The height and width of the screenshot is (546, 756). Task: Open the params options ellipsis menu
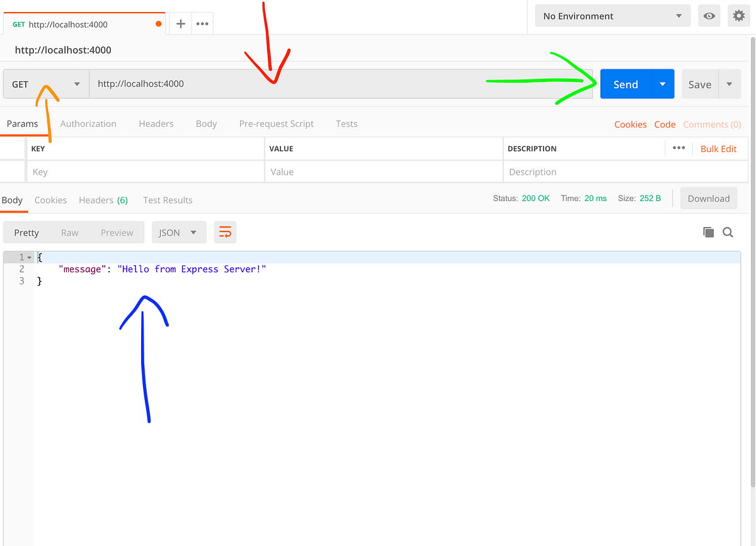coord(679,148)
